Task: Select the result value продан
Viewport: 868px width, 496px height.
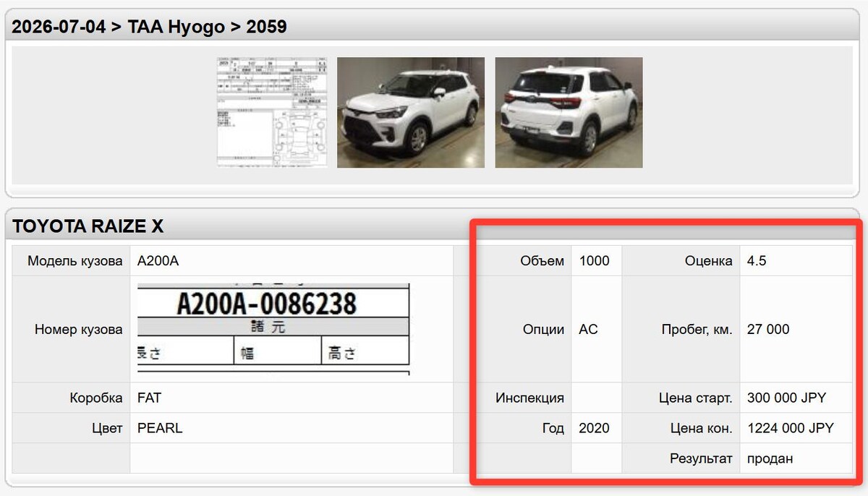Action: [x=770, y=458]
